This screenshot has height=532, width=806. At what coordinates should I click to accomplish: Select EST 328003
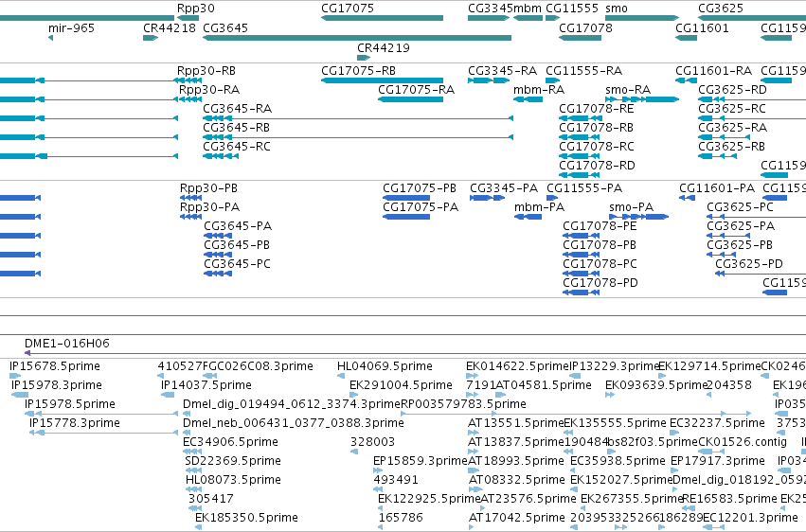[x=372, y=443]
